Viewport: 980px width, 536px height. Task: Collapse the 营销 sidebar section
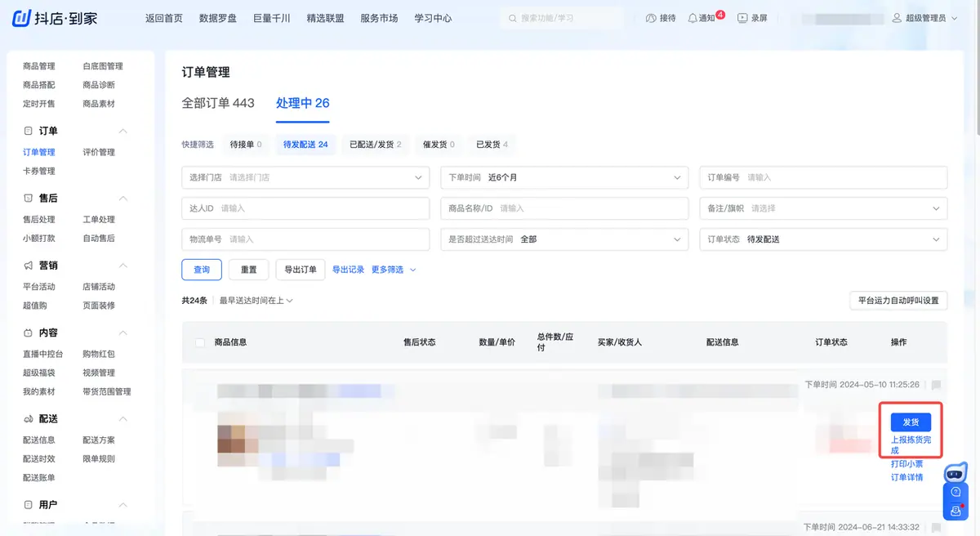pos(123,266)
